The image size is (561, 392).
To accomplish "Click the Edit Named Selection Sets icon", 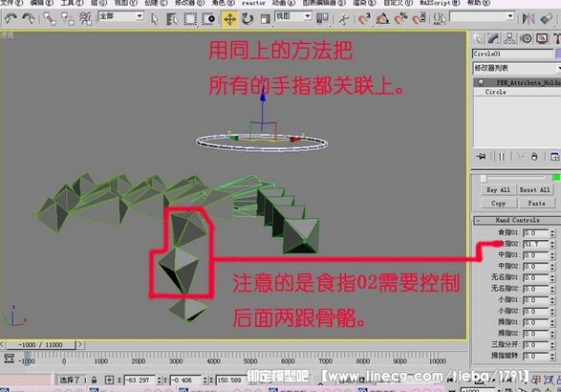I will 440,18.
